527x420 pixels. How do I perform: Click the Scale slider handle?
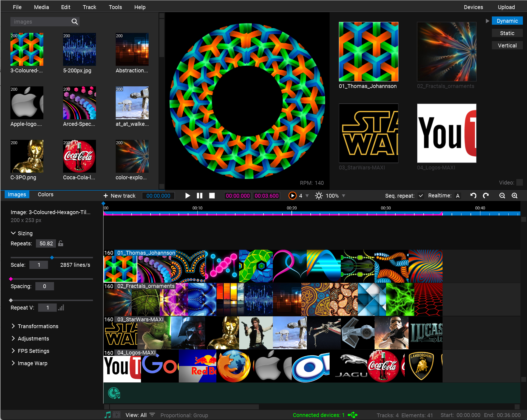pos(52,257)
